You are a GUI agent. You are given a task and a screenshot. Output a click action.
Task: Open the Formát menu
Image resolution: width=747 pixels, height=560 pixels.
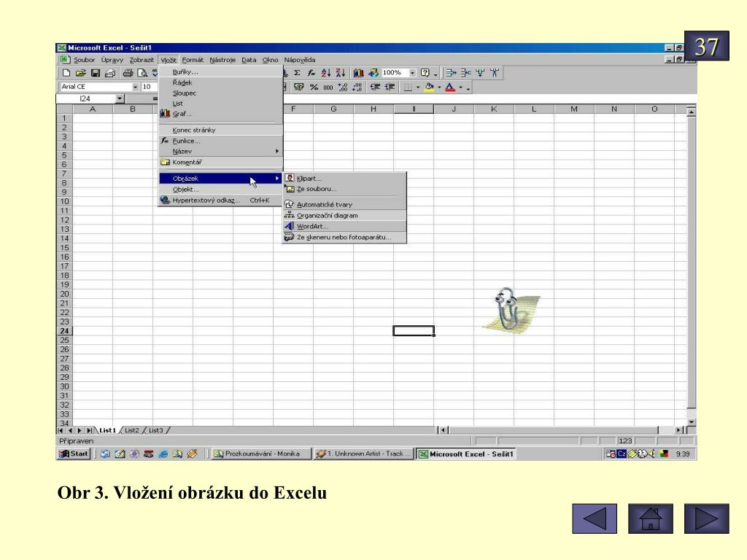193,60
